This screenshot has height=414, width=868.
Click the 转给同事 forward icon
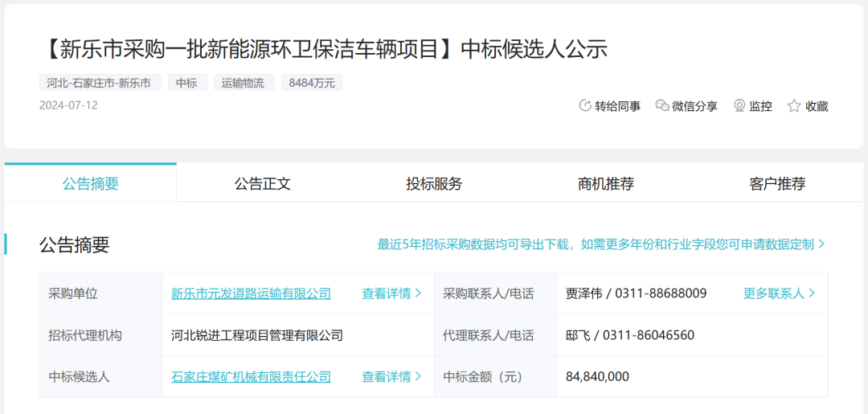pos(584,106)
